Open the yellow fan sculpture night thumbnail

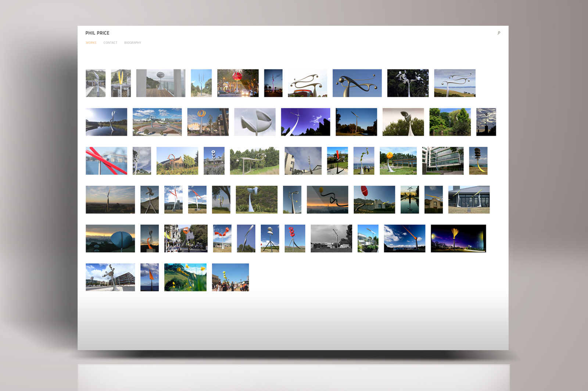458,238
